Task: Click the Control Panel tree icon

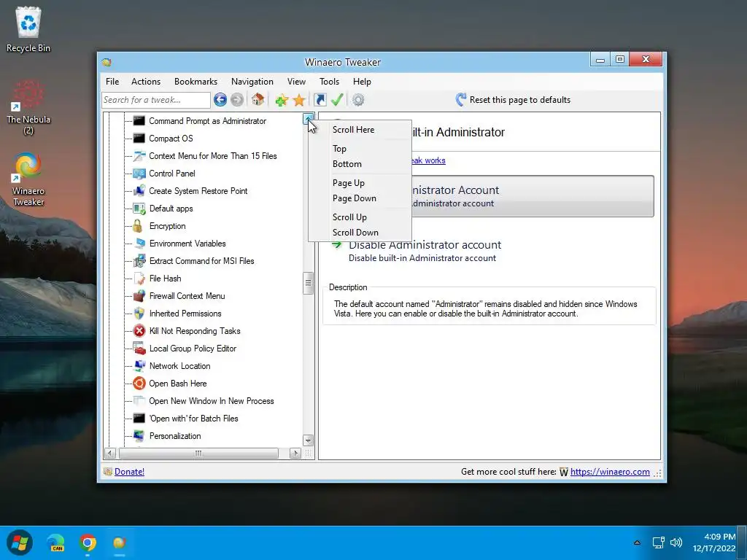Action: (139, 174)
